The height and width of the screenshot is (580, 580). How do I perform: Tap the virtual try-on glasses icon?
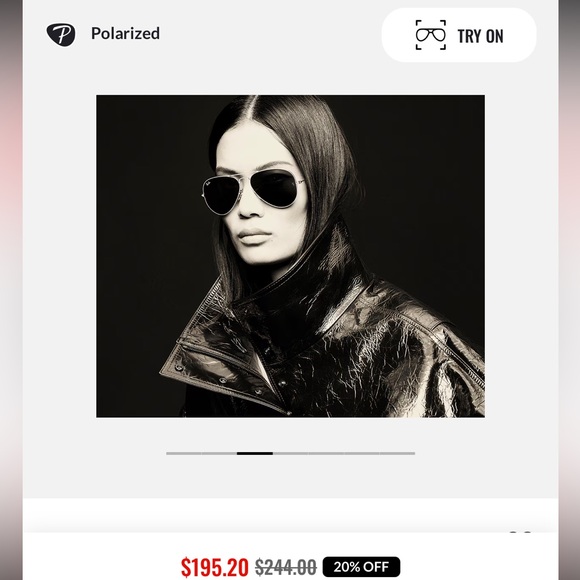click(x=431, y=35)
